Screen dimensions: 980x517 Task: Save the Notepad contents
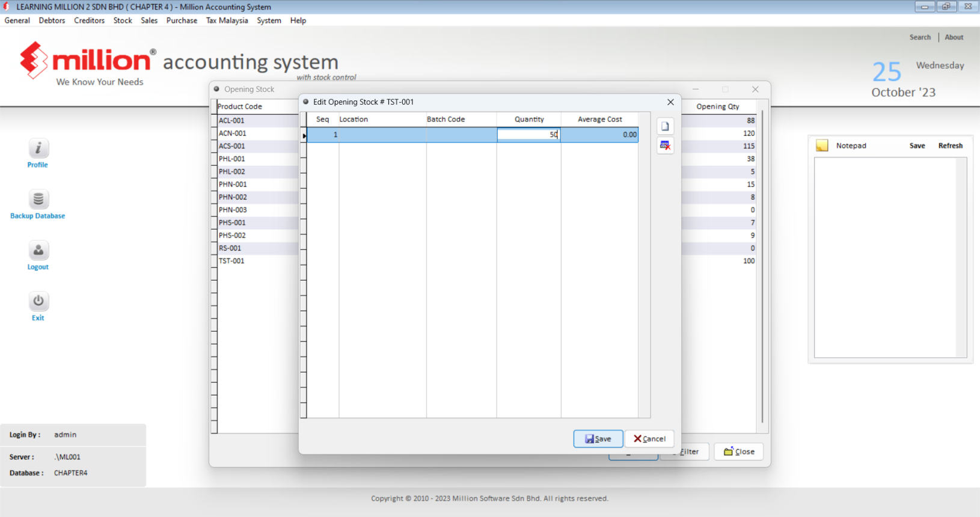(917, 145)
